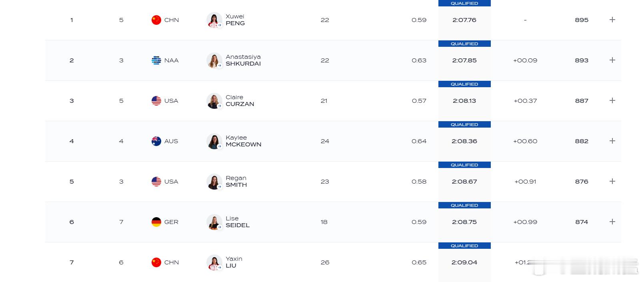The image size is (644, 282).
Task: Click the China flag beside Yaxin Liu
Action: click(x=156, y=262)
